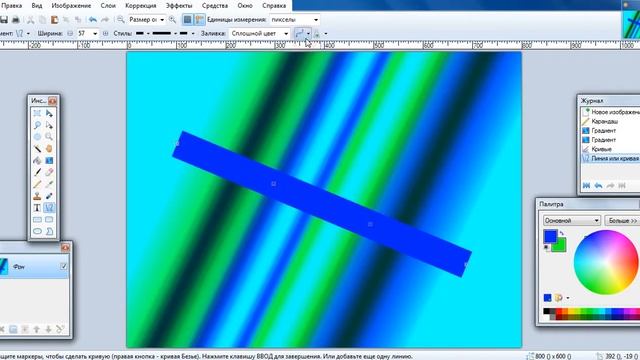Decrease the line width with minus
Screen dimensions: 640x360
[x=70, y=33]
